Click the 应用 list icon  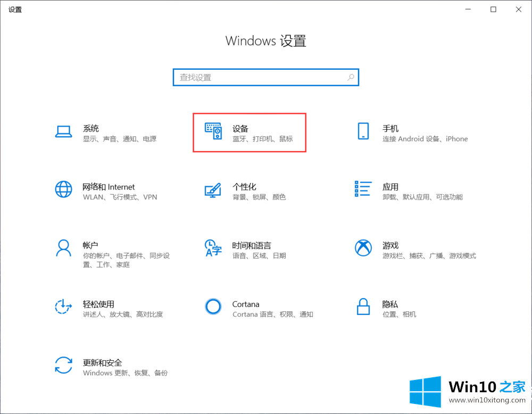tap(363, 189)
